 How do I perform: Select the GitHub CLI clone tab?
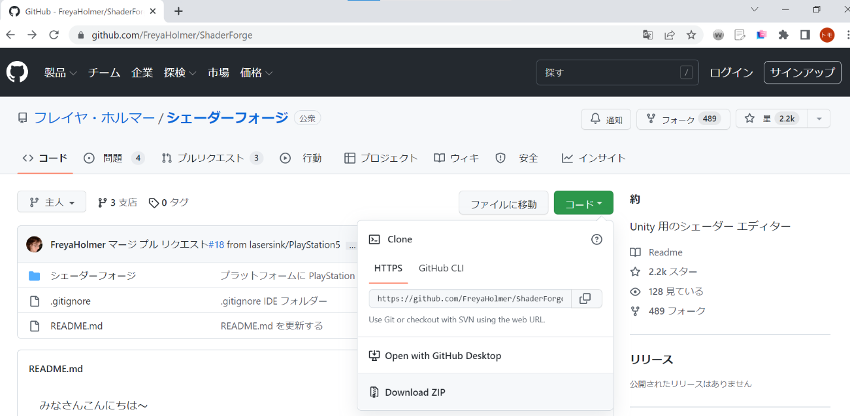click(x=441, y=268)
